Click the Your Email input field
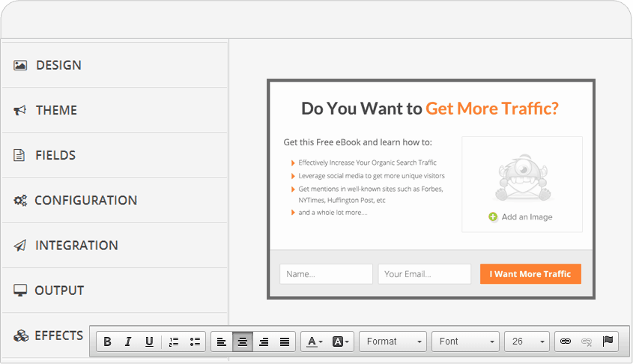This screenshot has height=364, width=633. pyautogui.click(x=425, y=274)
